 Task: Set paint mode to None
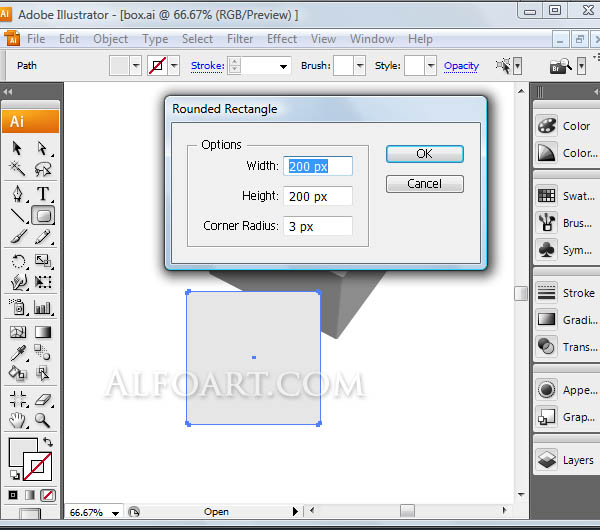coord(48,495)
